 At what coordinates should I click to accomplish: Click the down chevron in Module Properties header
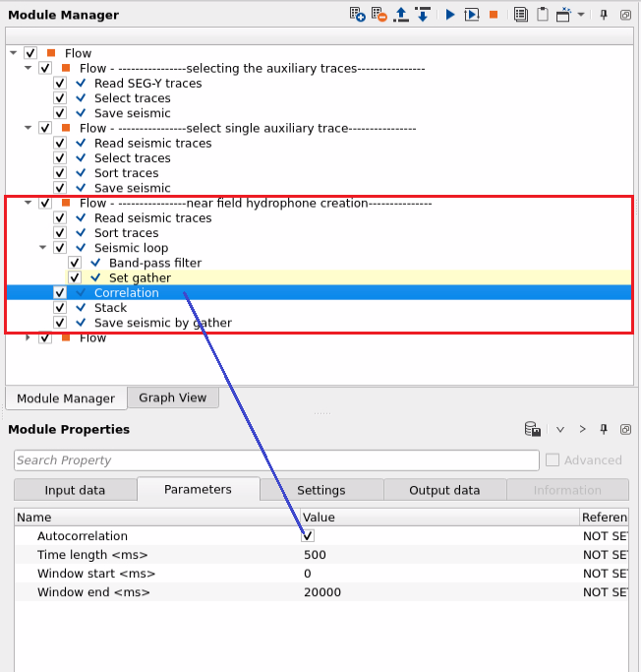point(560,429)
